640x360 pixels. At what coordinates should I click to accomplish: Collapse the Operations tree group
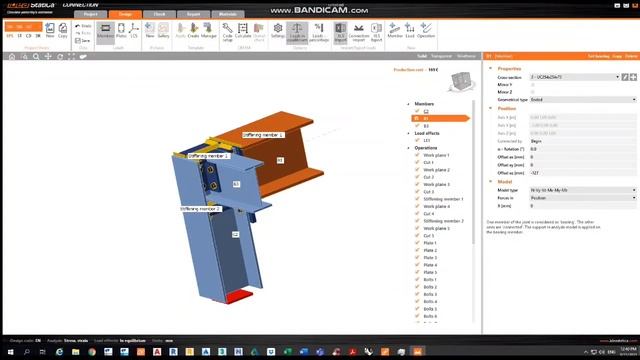408,148
